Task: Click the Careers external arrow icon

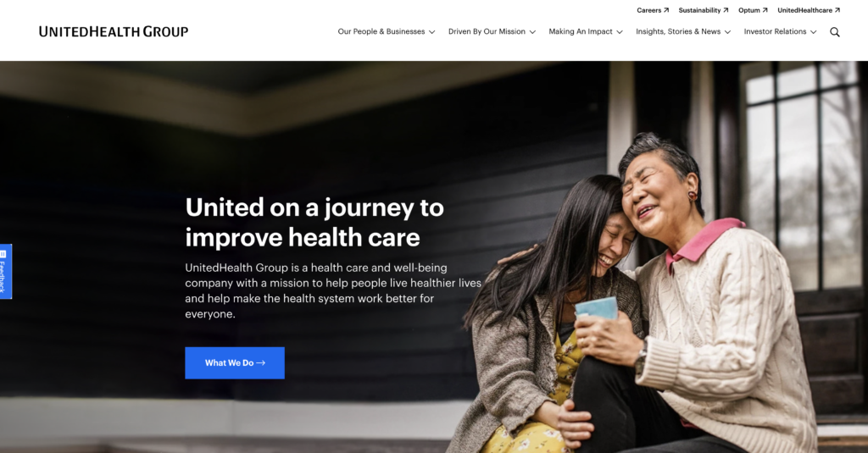Action: point(666,10)
